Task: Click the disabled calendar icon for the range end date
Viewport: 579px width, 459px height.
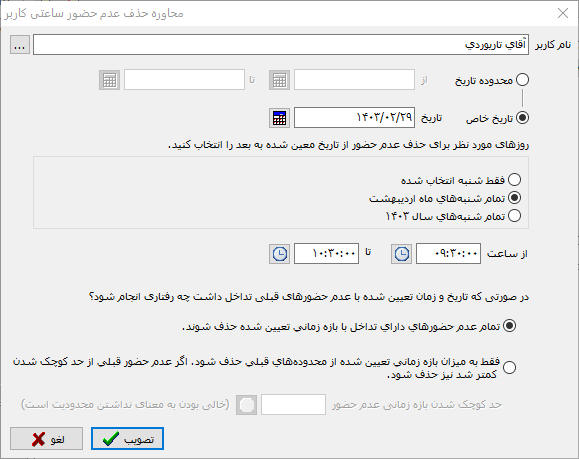Action: [109, 80]
